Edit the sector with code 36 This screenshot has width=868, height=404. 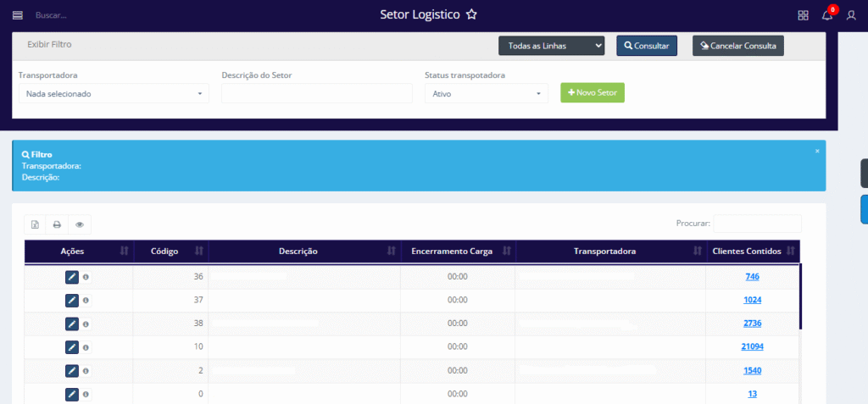[72, 277]
